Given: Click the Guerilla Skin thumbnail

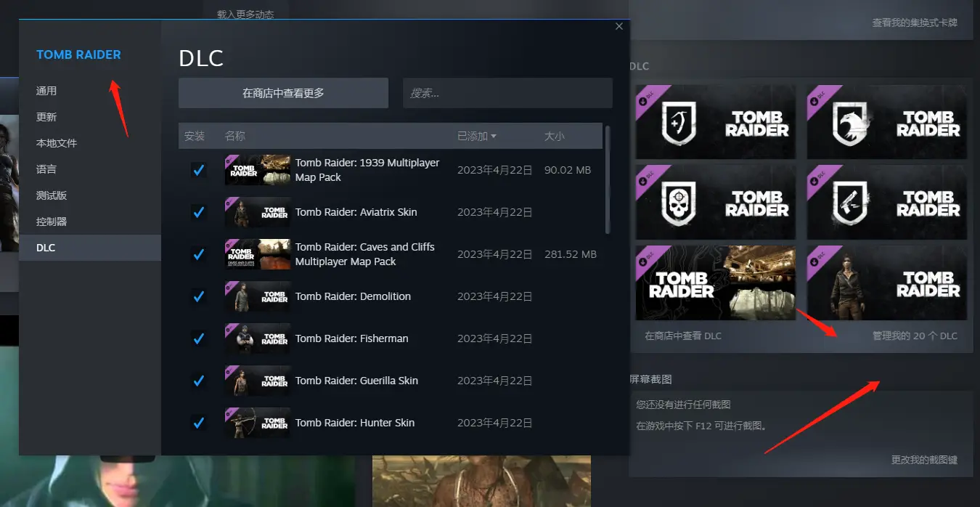Looking at the screenshot, I should [x=258, y=381].
